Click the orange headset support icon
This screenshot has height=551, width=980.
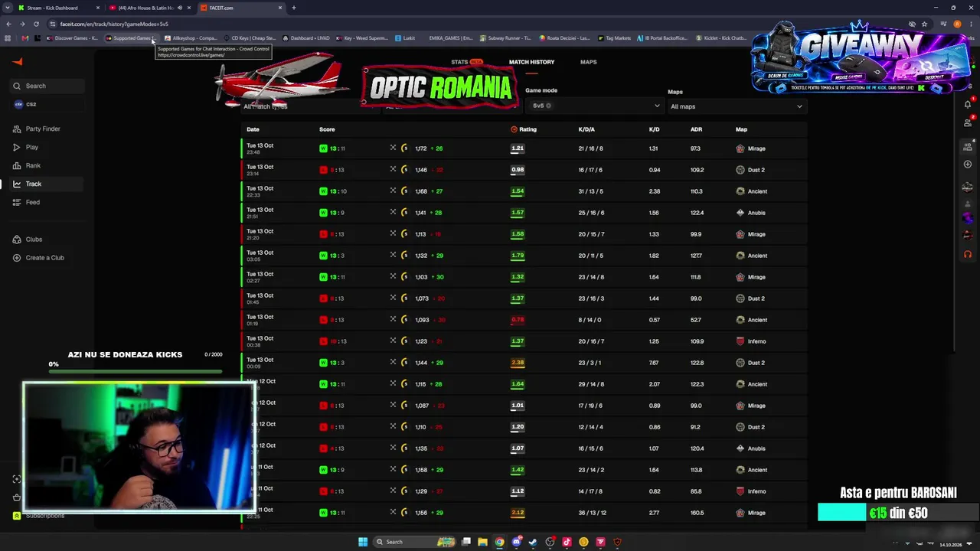(968, 255)
